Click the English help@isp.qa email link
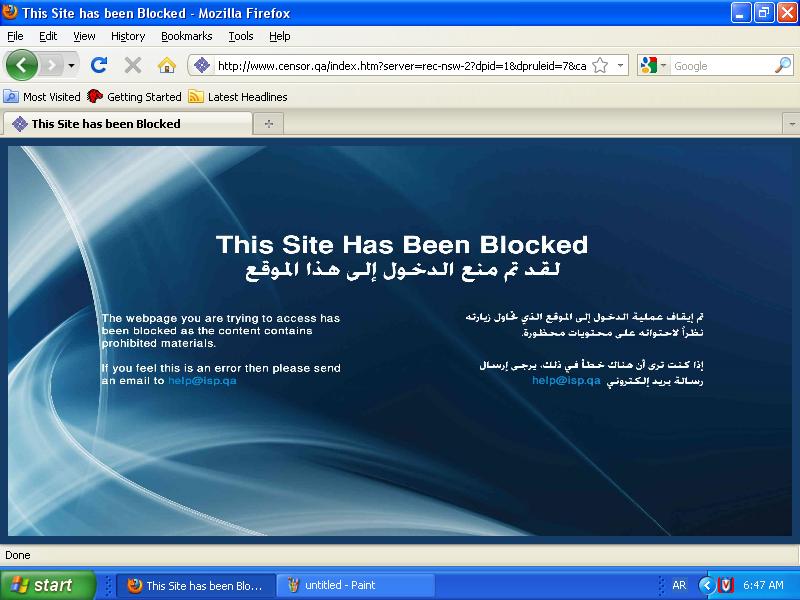This screenshot has height=600, width=800. click(x=202, y=381)
